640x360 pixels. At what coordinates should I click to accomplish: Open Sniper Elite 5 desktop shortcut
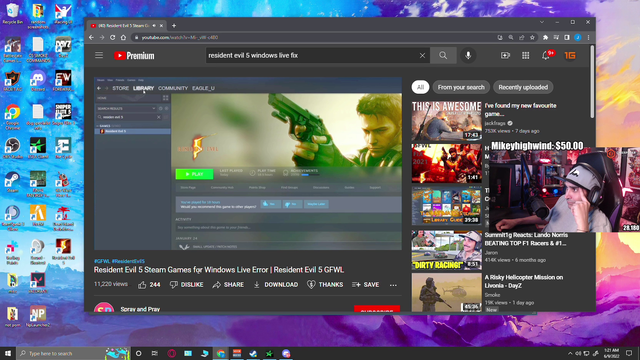tap(63, 115)
